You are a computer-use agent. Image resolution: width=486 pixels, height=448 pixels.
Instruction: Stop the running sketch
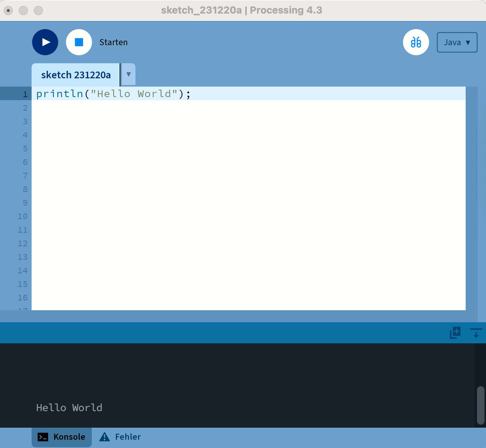(79, 42)
